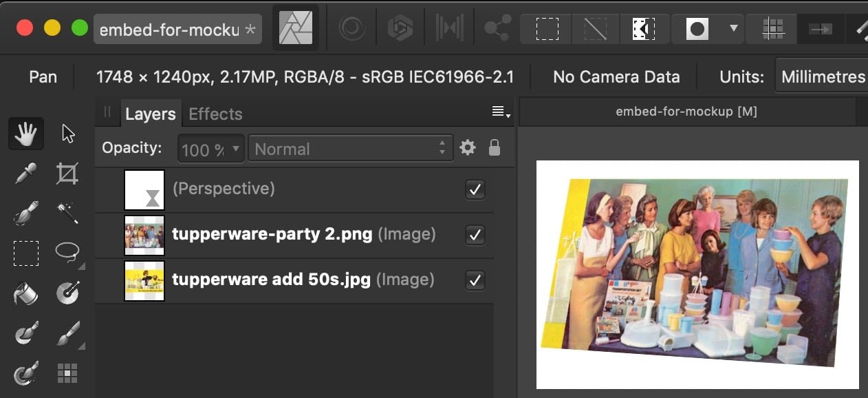Choose the Rectangular Marquee selection tool
Screen dimensions: 868x398
pos(25,253)
